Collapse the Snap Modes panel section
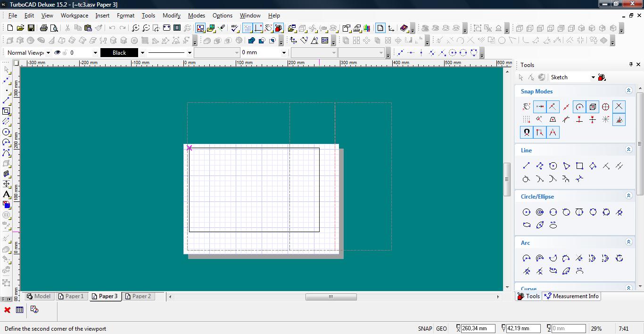This screenshot has width=644, height=334. (628, 91)
